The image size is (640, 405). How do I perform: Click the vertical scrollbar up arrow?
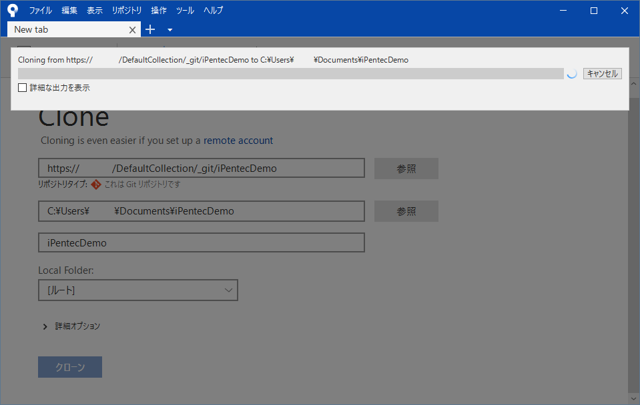pyautogui.click(x=633, y=84)
